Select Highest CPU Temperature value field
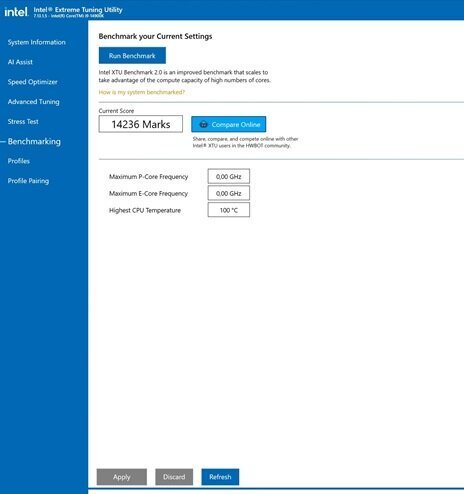464x494 pixels. tap(229, 210)
